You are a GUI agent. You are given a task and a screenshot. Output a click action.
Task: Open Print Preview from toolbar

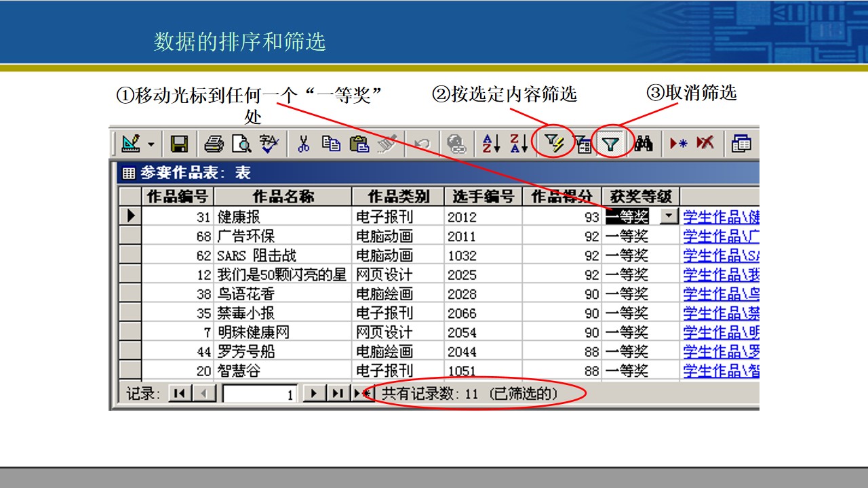point(241,144)
